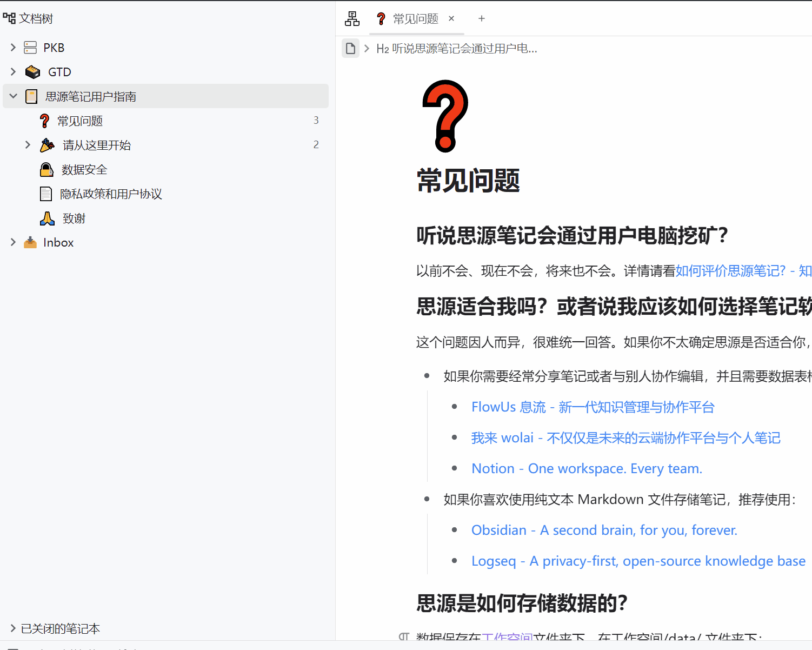Click the server icon beside PKB
The image size is (812, 650).
[x=30, y=47]
